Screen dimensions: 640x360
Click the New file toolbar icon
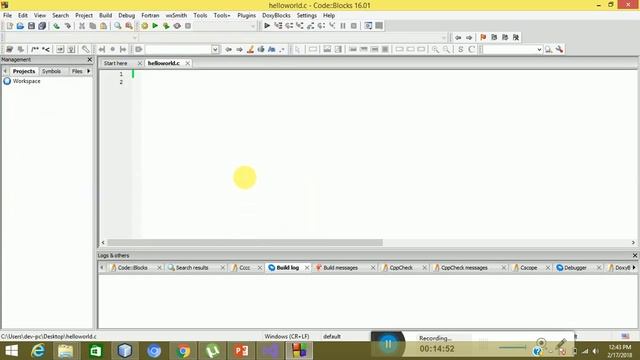(x=9, y=26)
